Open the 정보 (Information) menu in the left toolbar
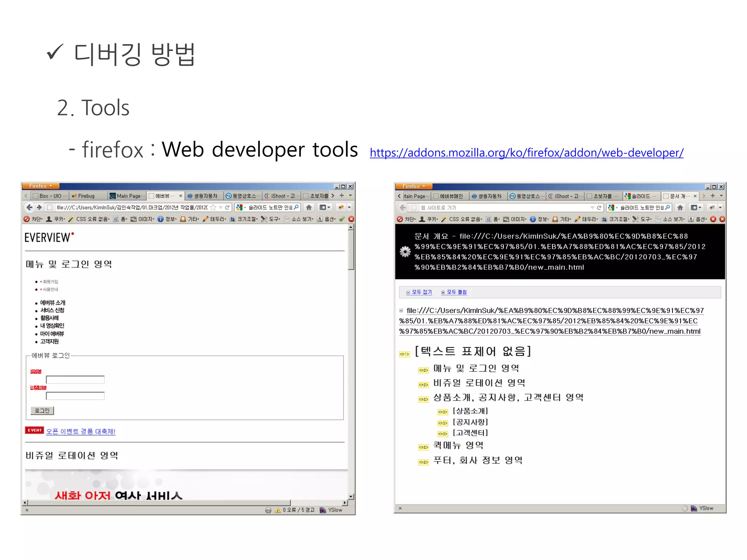The width and height of the screenshot is (747, 560). (x=167, y=219)
